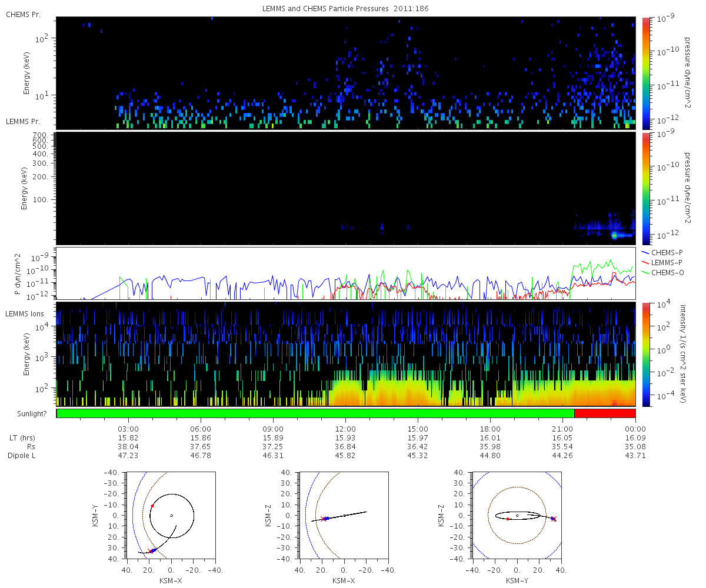The image size is (706, 588).
Task: Click the 12:00 time axis label
Action: coord(345,429)
